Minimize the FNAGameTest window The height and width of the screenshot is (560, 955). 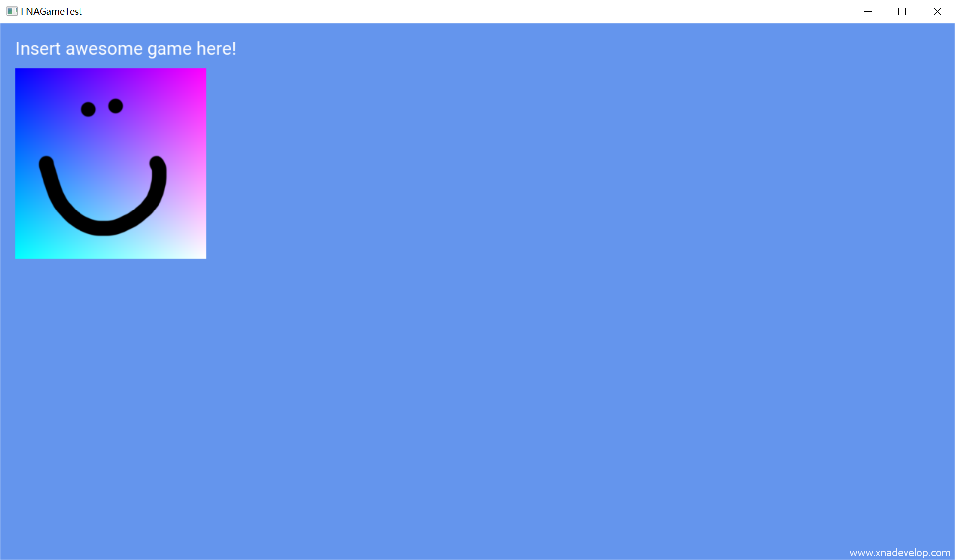click(868, 11)
